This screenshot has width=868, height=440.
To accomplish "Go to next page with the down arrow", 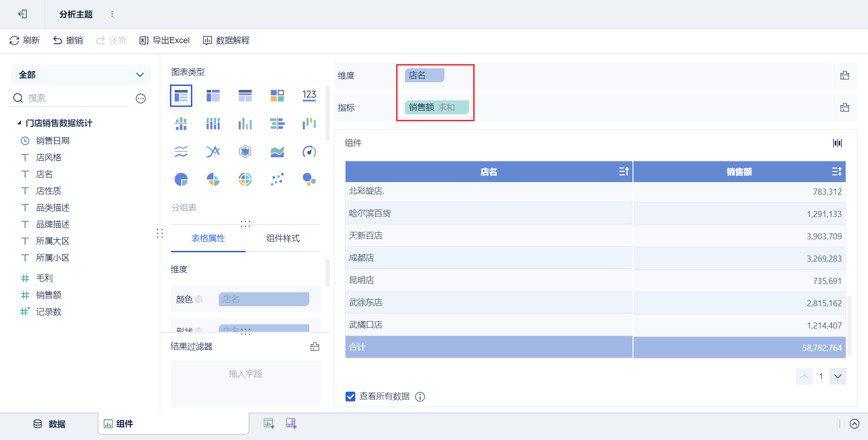I will [x=838, y=376].
